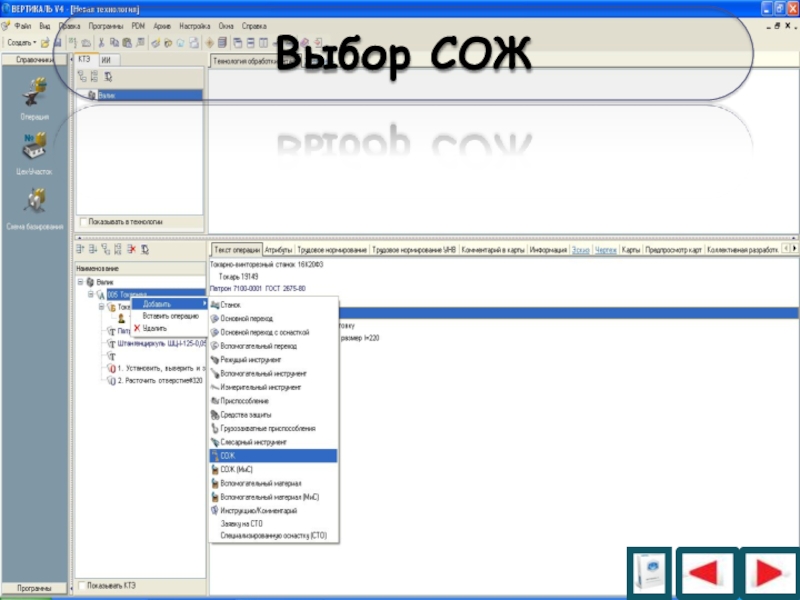Image resolution: width=800 pixels, height=600 pixels.
Task: Click the software box home icon
Action: click(649, 573)
